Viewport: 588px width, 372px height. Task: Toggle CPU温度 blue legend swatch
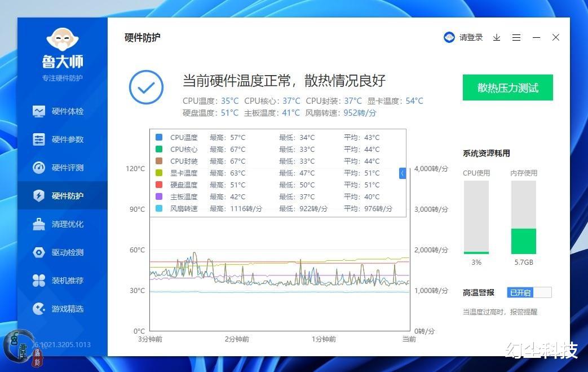click(159, 137)
